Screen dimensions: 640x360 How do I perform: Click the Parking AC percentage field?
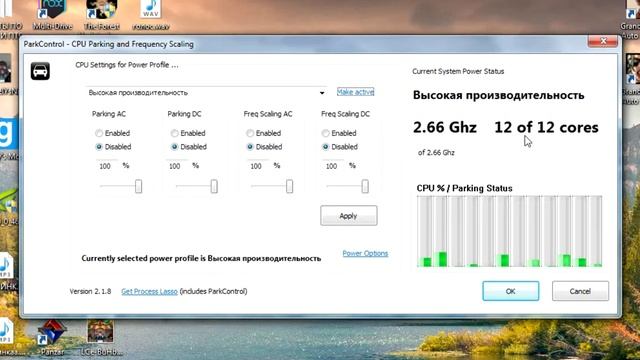(107, 166)
